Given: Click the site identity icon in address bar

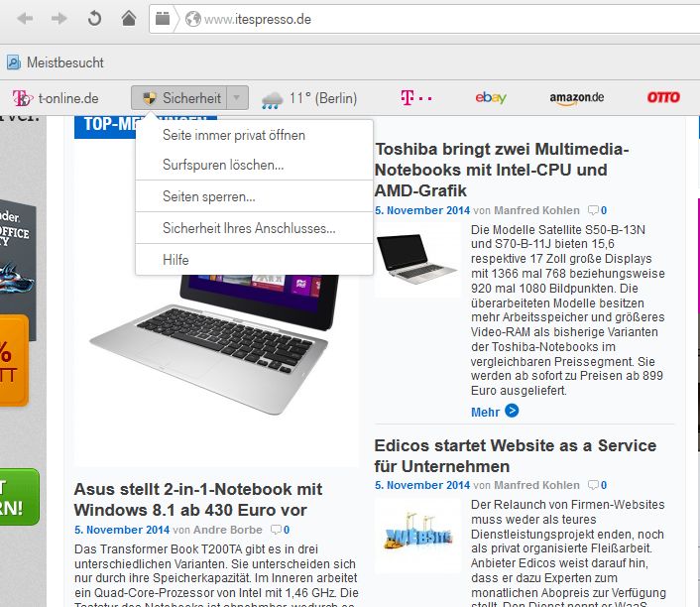Looking at the screenshot, I should pyautogui.click(x=163, y=19).
